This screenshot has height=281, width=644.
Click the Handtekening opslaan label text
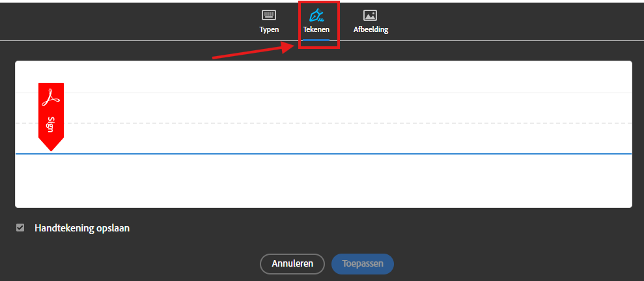(x=82, y=228)
